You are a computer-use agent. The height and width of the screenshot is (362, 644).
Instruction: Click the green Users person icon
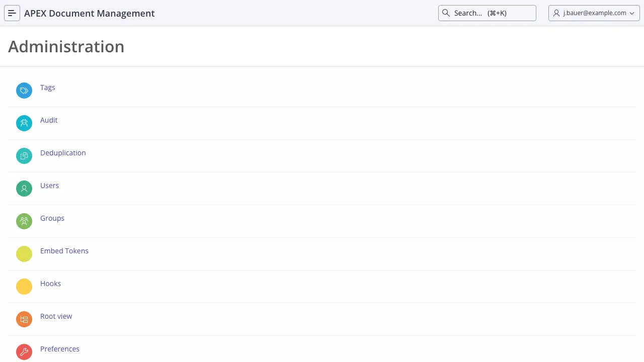click(x=24, y=189)
